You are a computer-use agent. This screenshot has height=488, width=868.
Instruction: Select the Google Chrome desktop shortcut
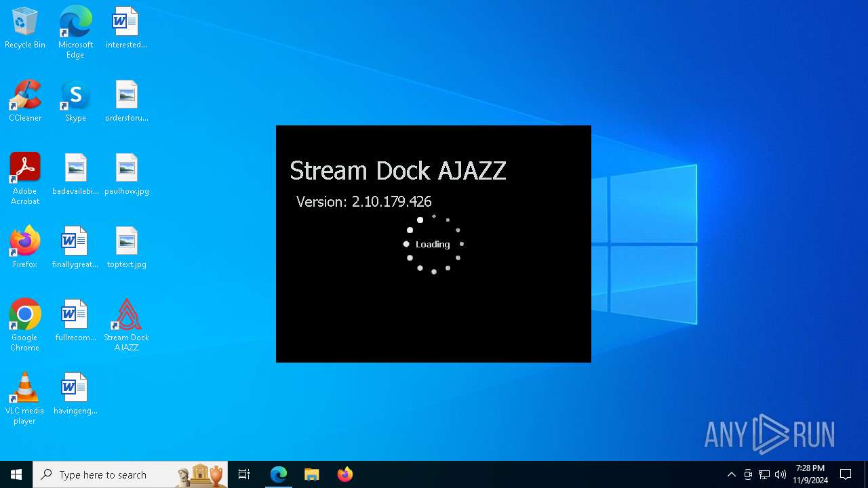click(x=25, y=325)
